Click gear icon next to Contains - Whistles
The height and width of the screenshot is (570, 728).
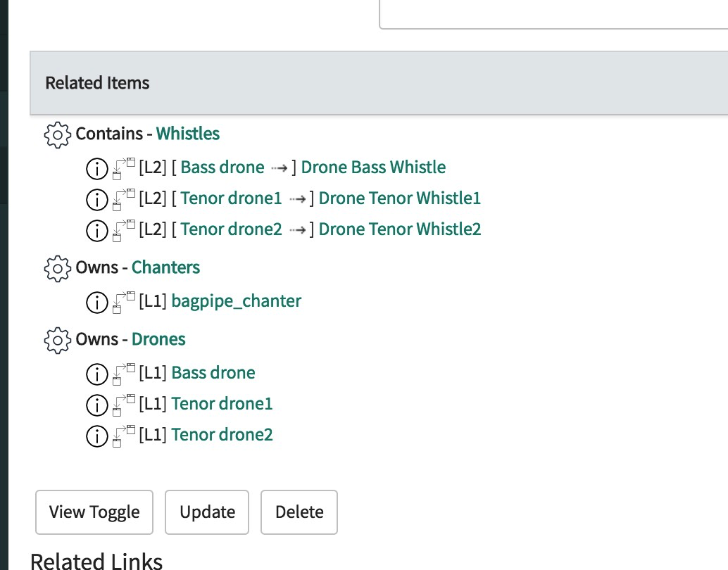click(x=57, y=135)
